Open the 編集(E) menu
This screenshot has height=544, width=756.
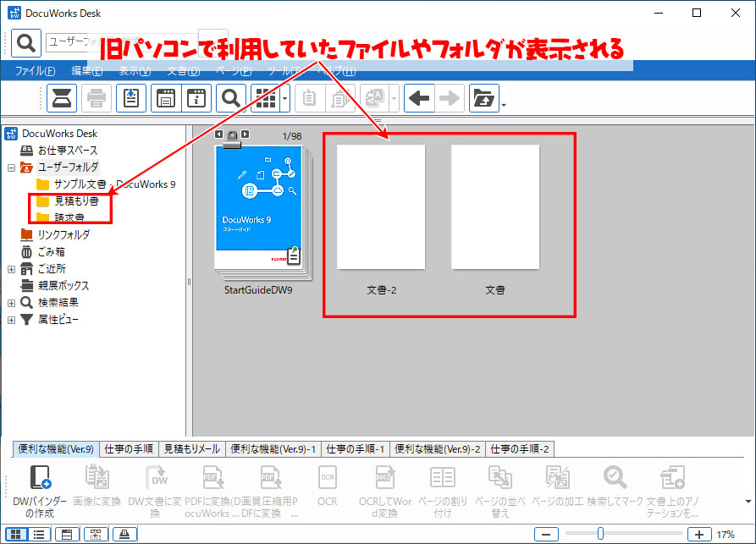pyautogui.click(x=87, y=71)
